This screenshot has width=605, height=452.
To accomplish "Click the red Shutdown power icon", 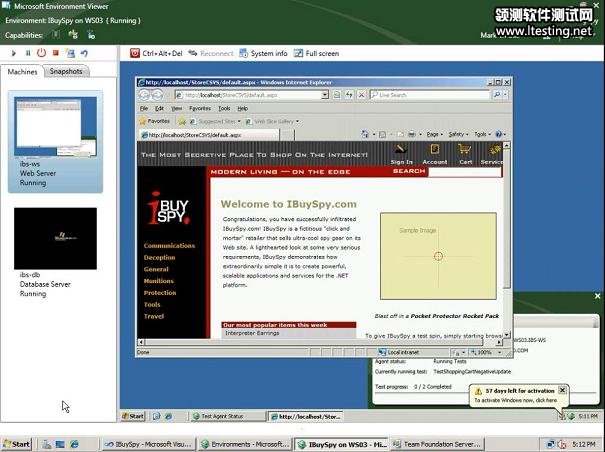I will tap(41, 53).
